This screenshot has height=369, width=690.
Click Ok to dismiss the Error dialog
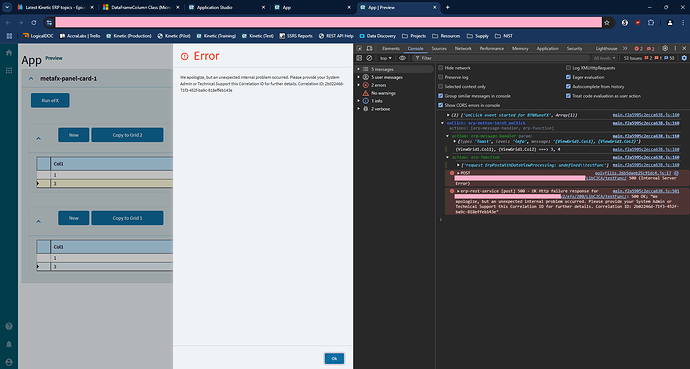(x=334, y=358)
